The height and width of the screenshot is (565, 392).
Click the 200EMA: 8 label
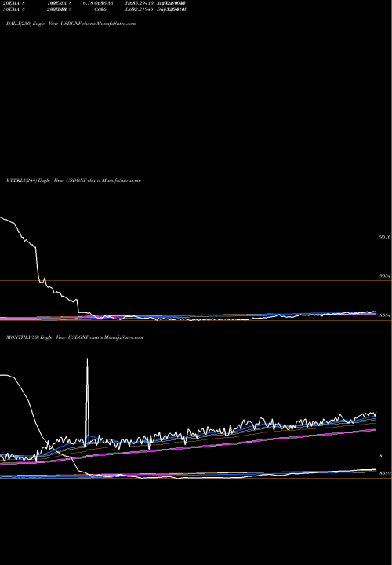point(60,9)
